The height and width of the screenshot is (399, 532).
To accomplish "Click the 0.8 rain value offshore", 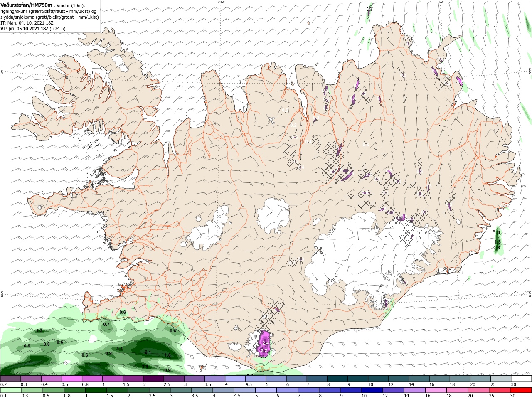I will click(47, 344).
